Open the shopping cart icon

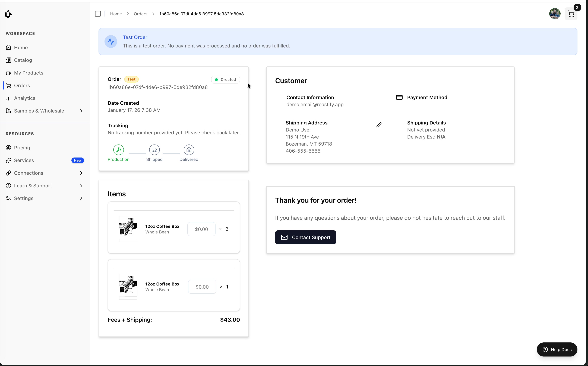click(571, 14)
